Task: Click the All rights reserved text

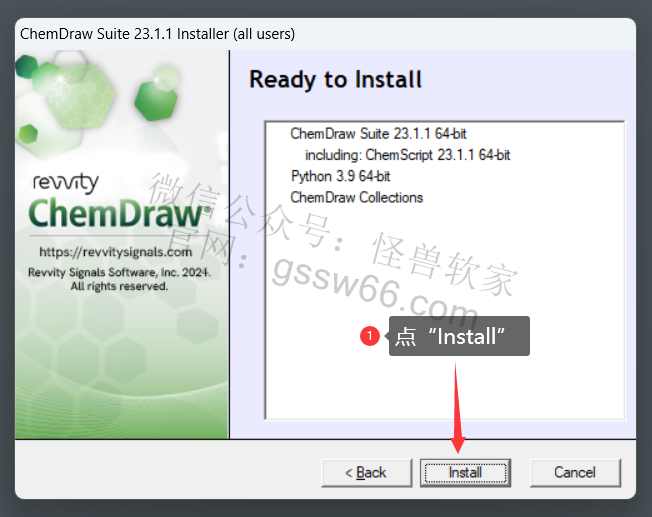Action: [x=119, y=286]
